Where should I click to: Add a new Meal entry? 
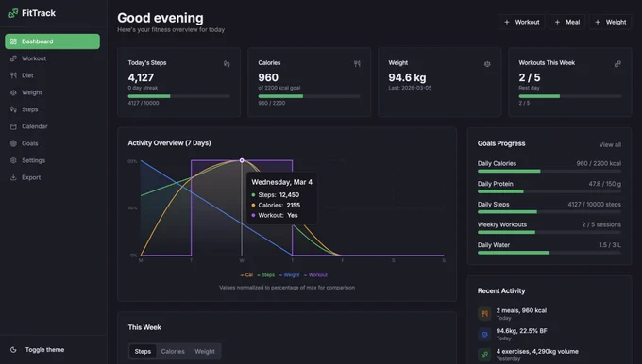click(x=567, y=22)
